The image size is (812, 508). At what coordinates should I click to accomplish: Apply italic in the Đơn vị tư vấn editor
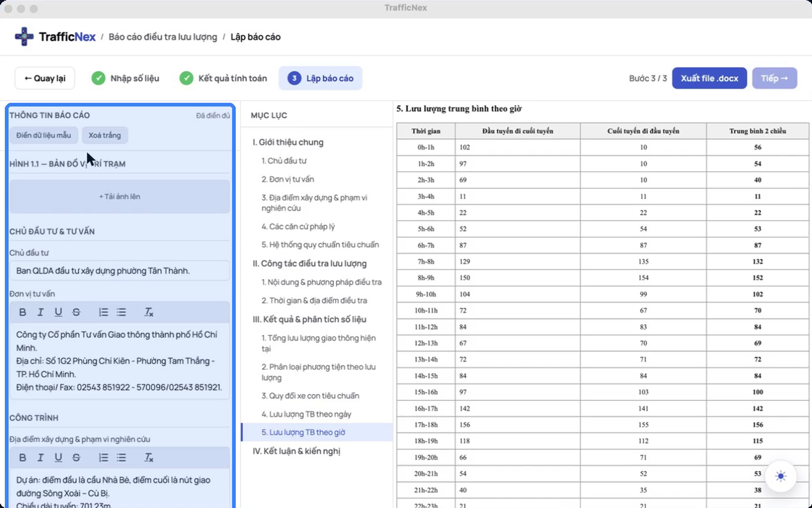[x=41, y=312]
